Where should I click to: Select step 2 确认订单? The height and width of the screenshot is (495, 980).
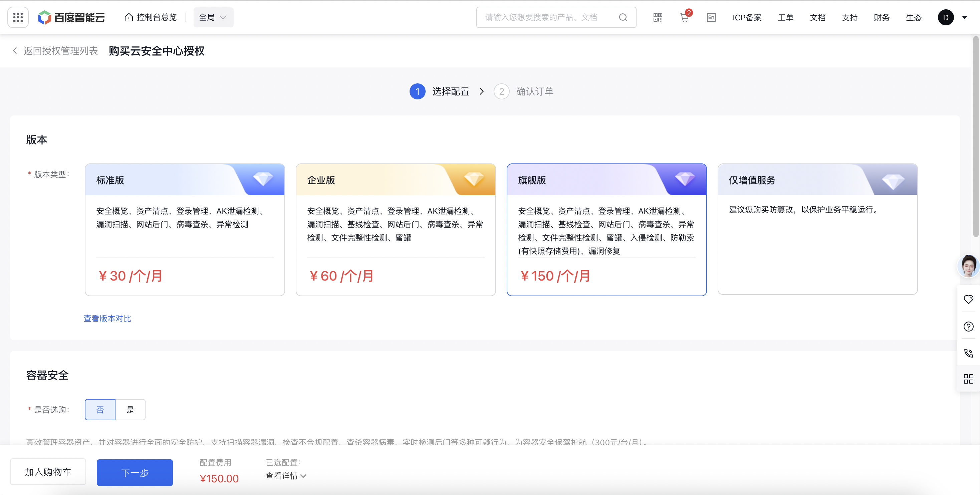coord(523,91)
